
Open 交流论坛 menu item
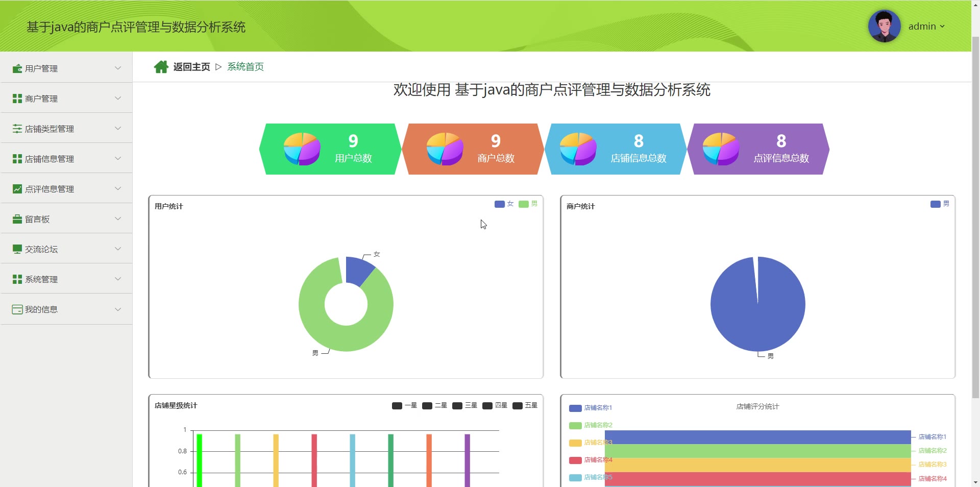tap(66, 249)
